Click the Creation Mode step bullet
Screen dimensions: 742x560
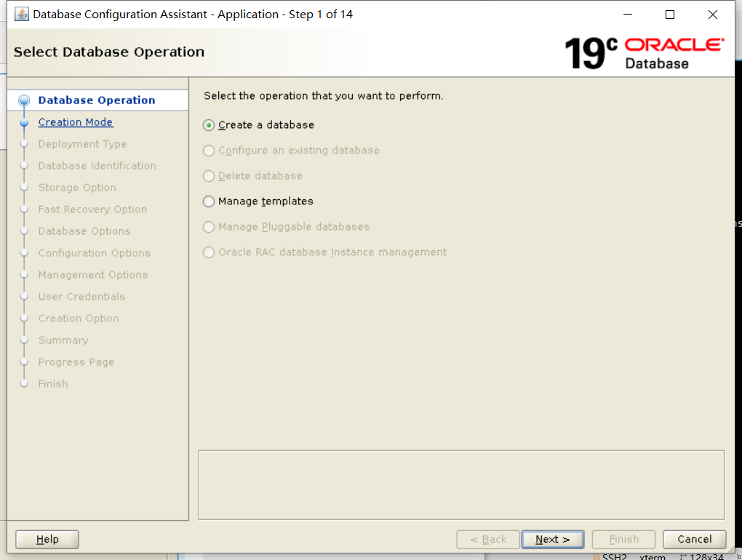pos(24,122)
